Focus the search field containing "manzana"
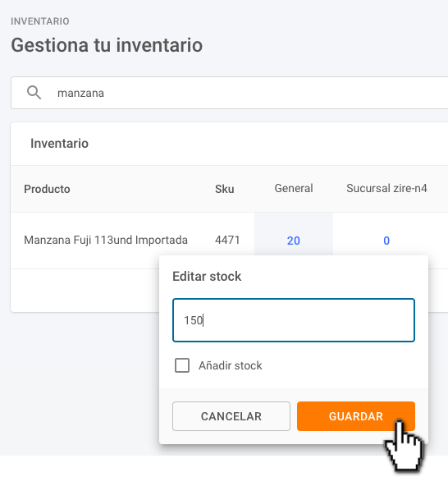The height and width of the screenshot is (477, 448). coord(230,93)
